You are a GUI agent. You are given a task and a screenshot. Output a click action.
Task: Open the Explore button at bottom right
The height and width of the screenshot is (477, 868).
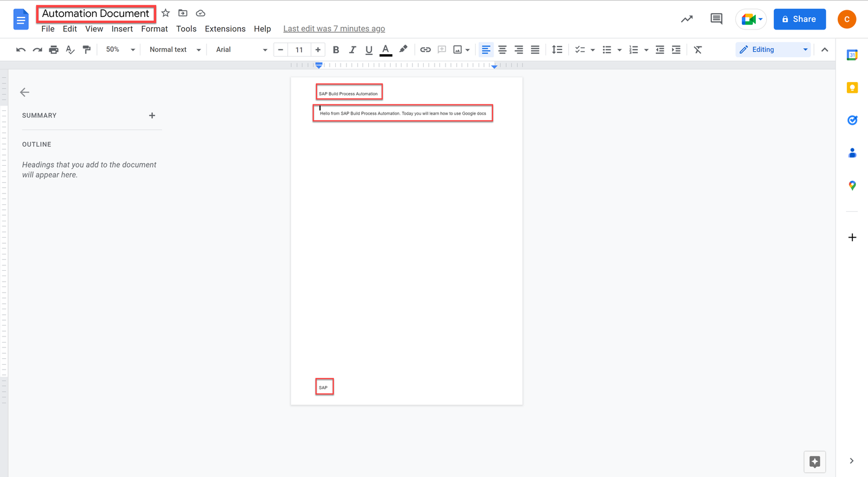[x=815, y=462]
